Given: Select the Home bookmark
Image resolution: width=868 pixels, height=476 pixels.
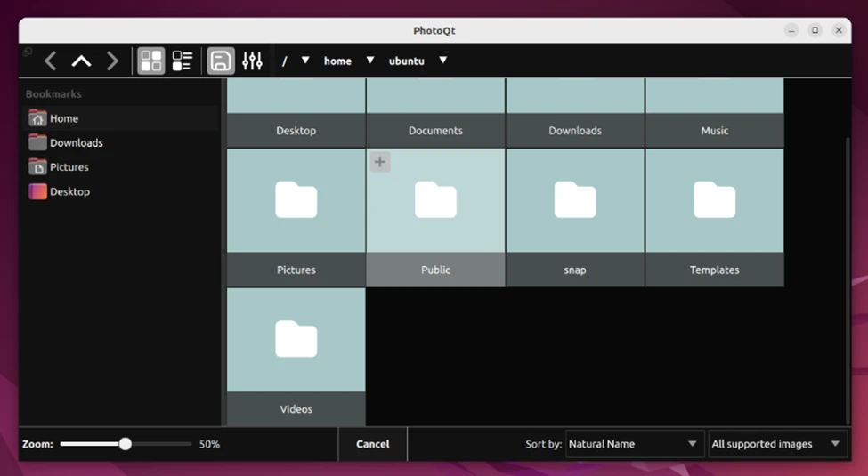Looking at the screenshot, I should tap(64, 118).
